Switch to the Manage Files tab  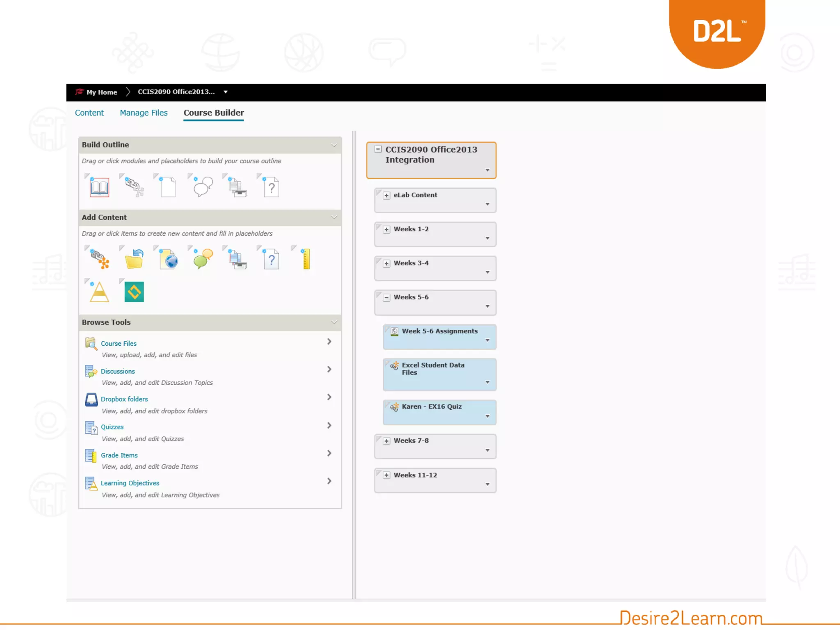click(x=144, y=113)
